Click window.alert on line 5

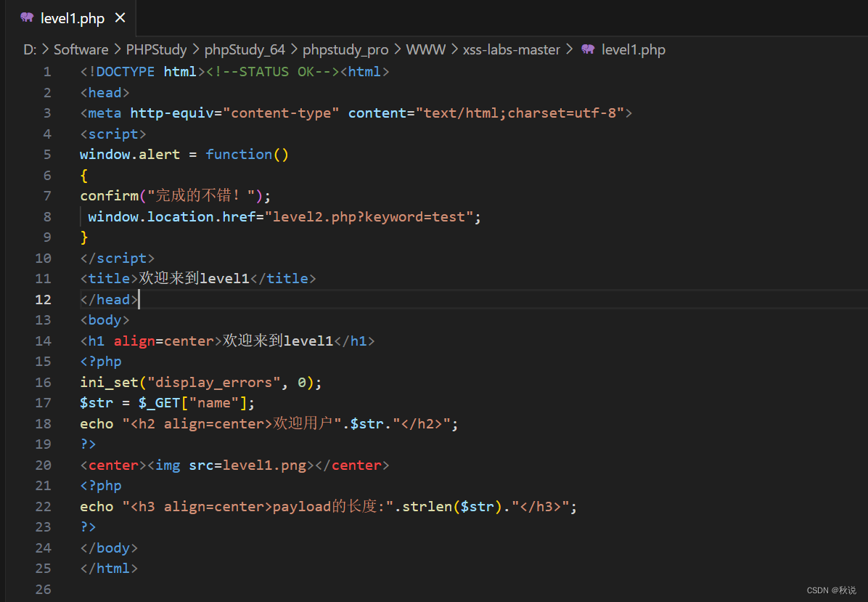click(130, 155)
